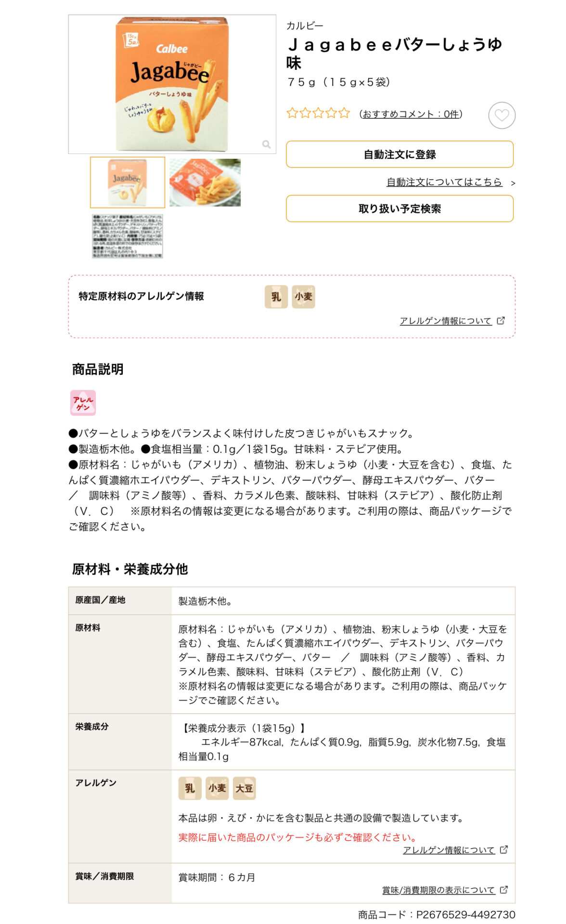Open アレルゲン情報について link in table

pos(449,850)
